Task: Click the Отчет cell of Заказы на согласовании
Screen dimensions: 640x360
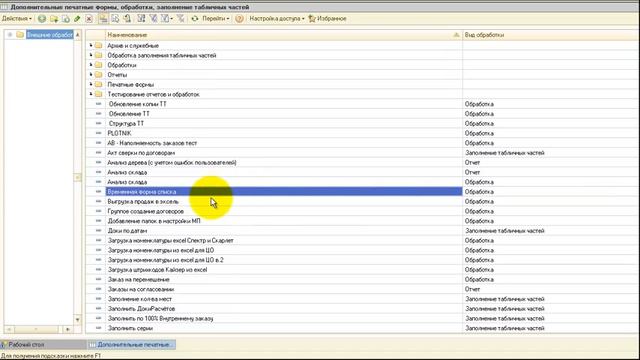Action: pyautogui.click(x=551, y=289)
